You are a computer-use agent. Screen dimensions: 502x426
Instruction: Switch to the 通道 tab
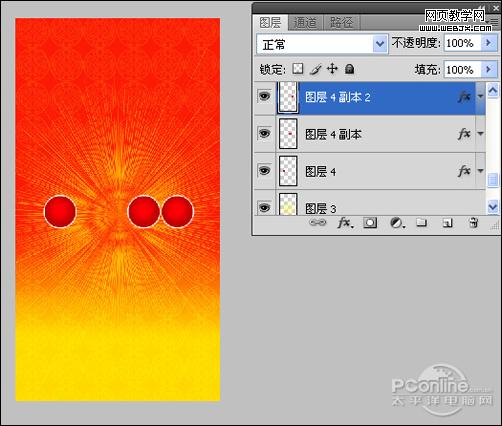coord(305,23)
